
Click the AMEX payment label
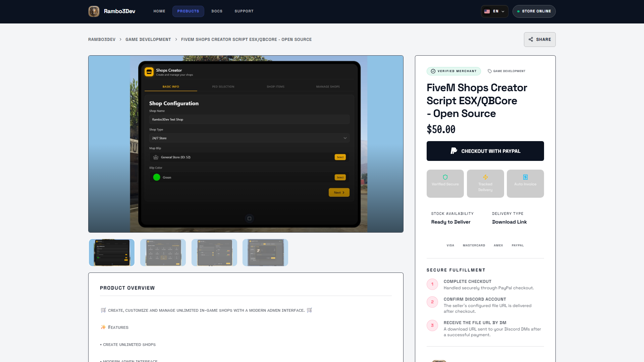tap(498, 245)
